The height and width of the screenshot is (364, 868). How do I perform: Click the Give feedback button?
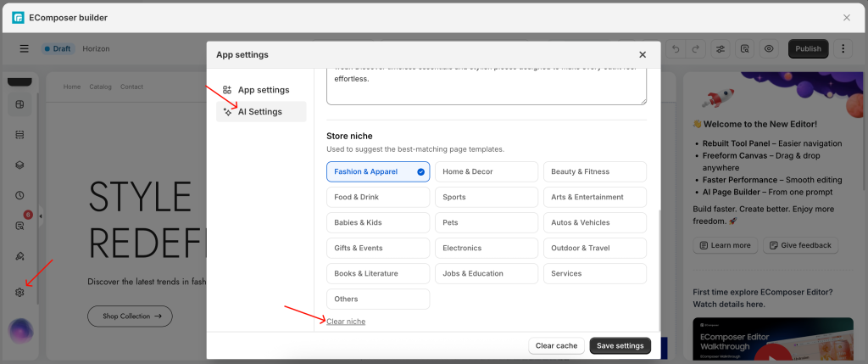[x=800, y=245]
